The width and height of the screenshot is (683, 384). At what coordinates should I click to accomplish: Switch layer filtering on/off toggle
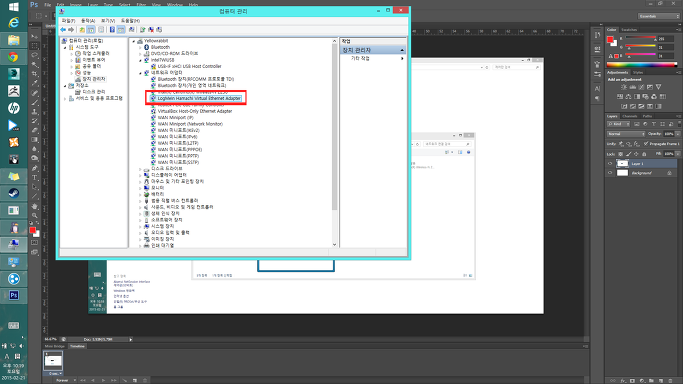pyautogui.click(x=679, y=124)
